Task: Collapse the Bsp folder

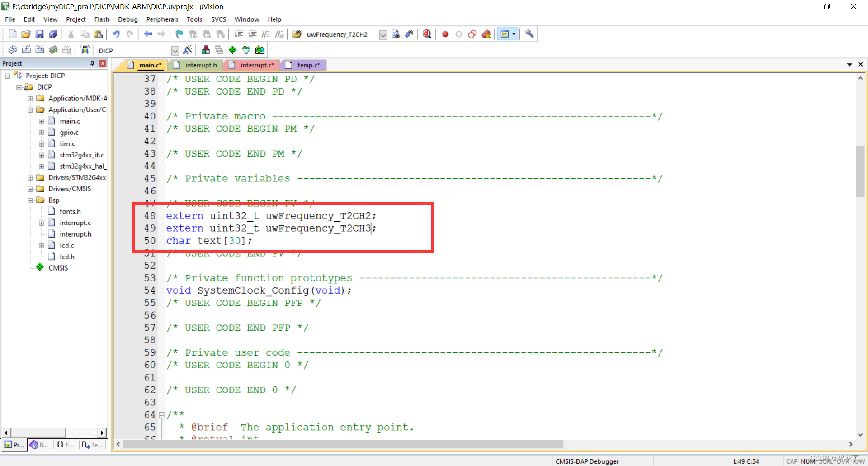Action: click(x=30, y=200)
